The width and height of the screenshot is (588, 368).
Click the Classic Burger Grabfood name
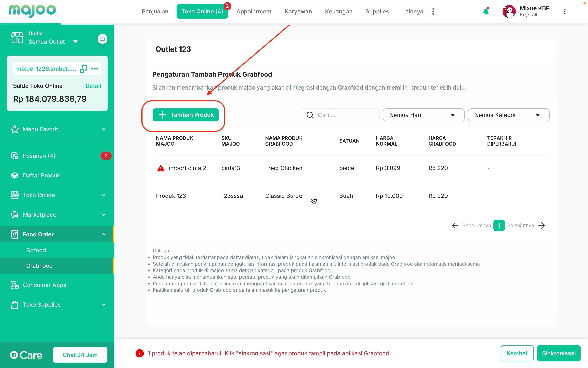[285, 196]
